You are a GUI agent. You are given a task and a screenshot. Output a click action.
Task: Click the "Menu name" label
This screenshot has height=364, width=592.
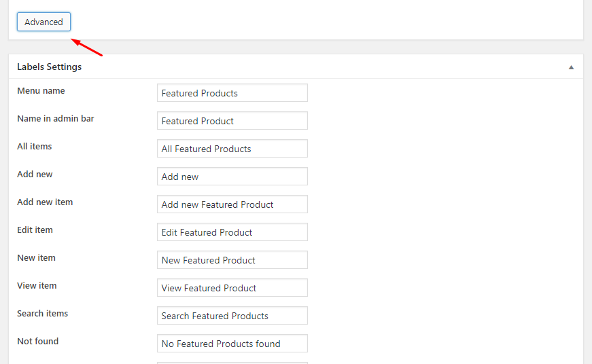tap(41, 91)
